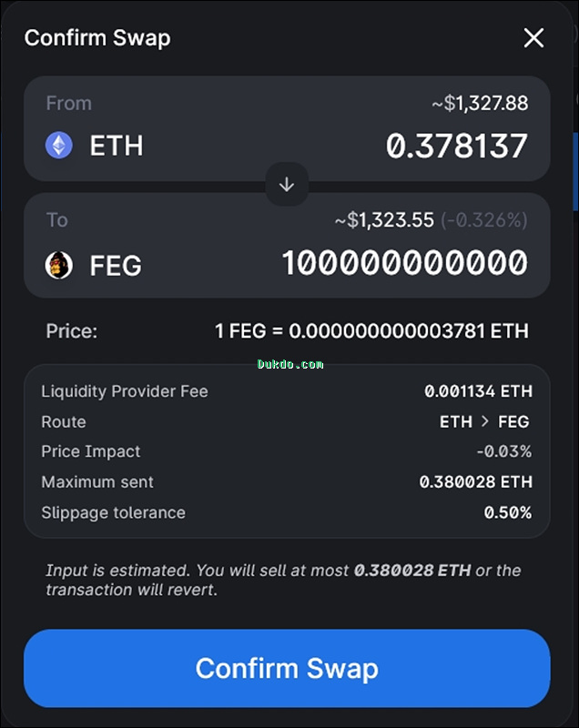Click the 100000000000 FEG amount
The height and width of the screenshot is (728, 579).
(404, 264)
